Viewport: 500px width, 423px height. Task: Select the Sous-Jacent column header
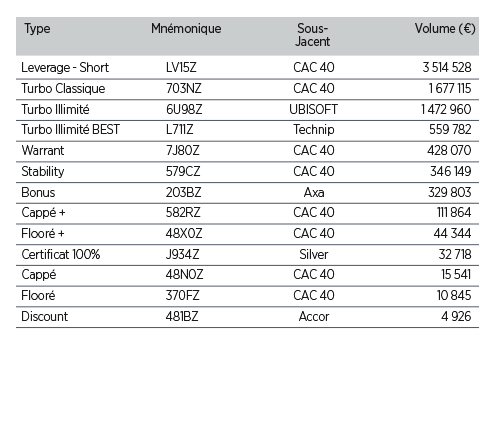pos(313,35)
